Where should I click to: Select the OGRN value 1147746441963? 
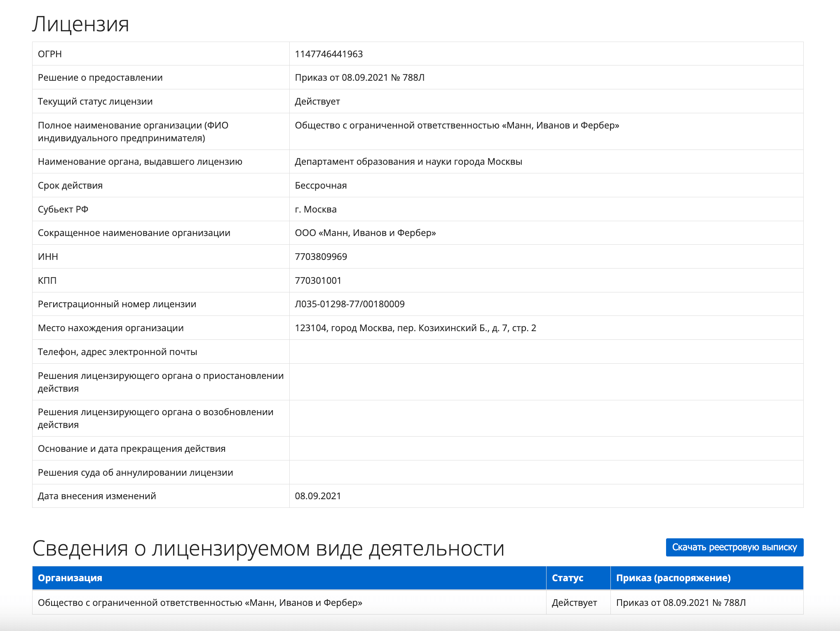point(329,54)
